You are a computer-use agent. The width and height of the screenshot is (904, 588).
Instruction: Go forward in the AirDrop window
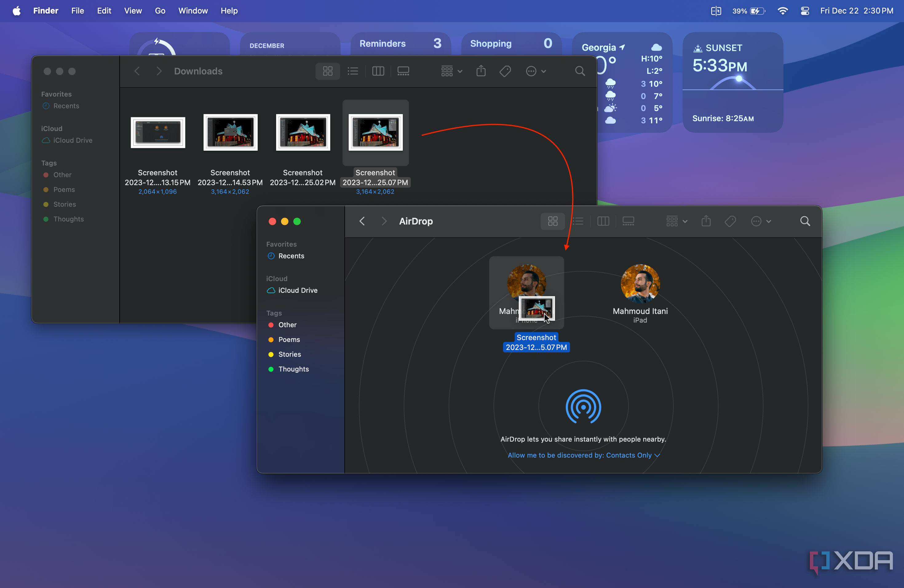click(384, 221)
